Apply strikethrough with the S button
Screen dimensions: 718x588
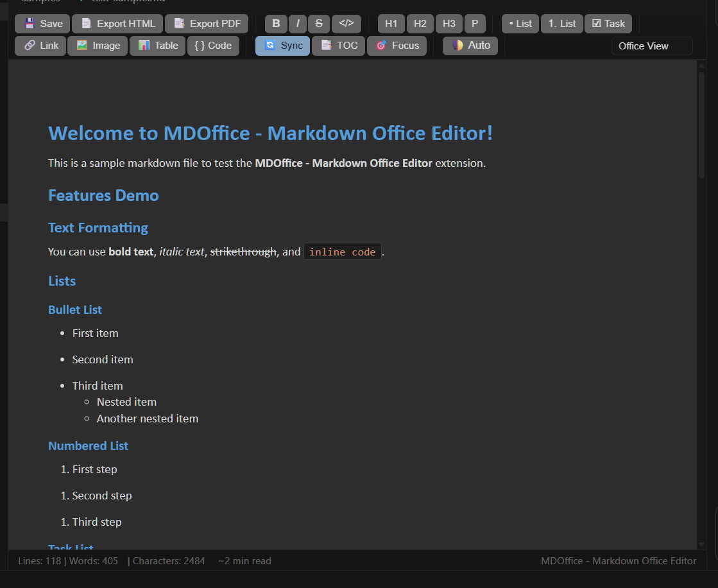(x=319, y=24)
